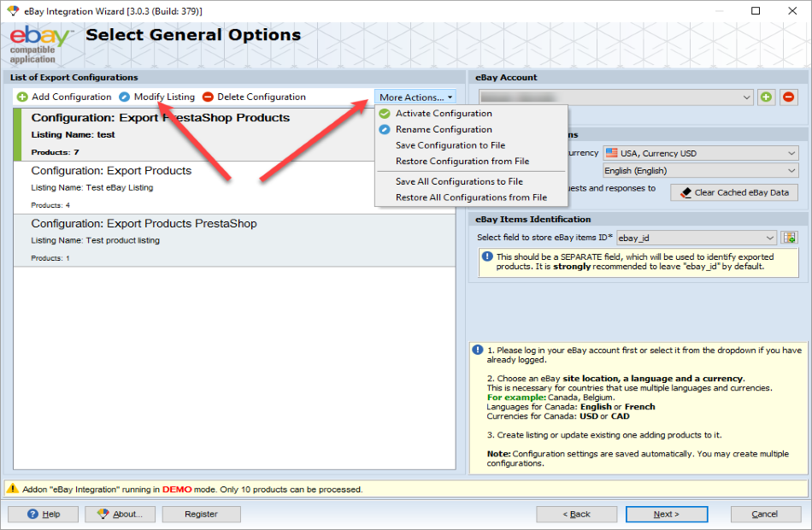Open the About dialog
The image size is (812, 530).
point(121,514)
